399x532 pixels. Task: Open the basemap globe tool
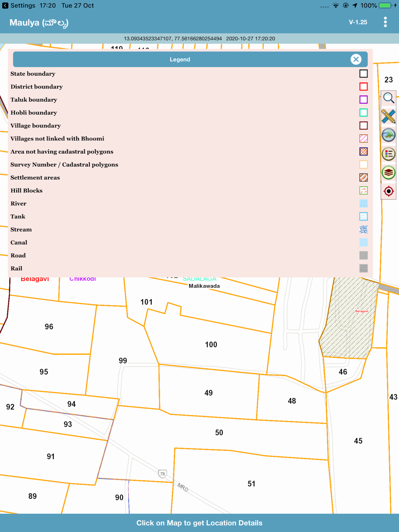(389, 135)
